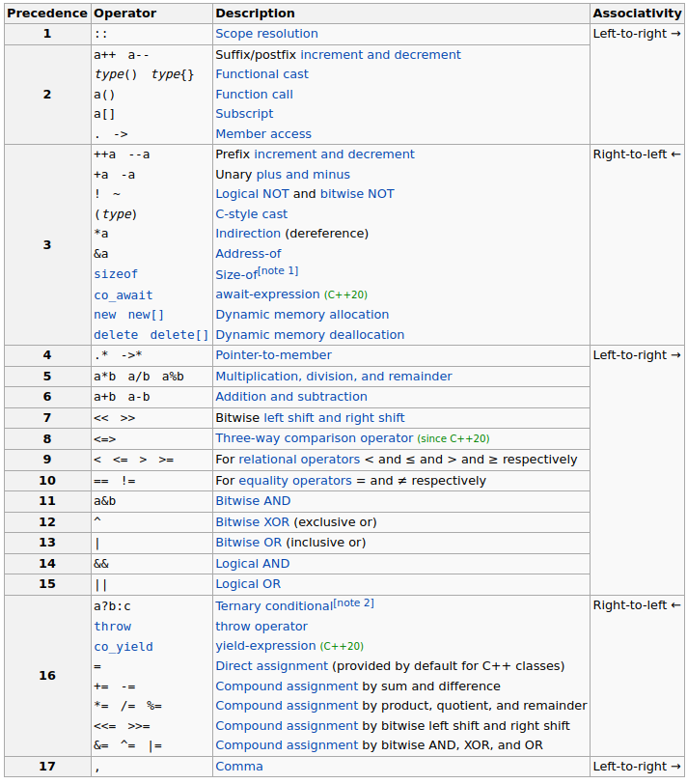This screenshot has height=784, width=687.
Task: Click the new operator link
Action: point(105,315)
